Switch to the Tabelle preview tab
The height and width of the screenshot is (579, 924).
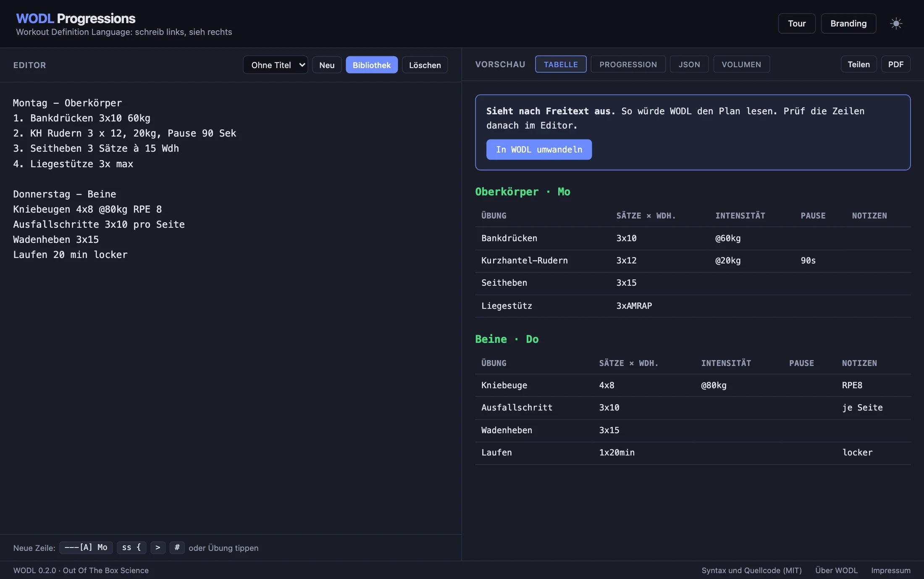[561, 64]
